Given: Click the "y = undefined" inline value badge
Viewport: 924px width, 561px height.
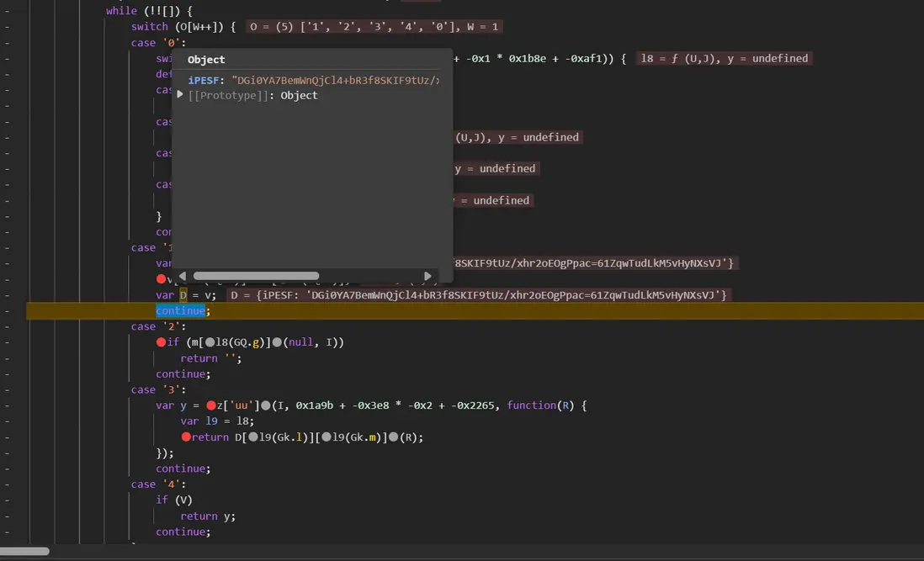Looking at the screenshot, I should (x=496, y=168).
